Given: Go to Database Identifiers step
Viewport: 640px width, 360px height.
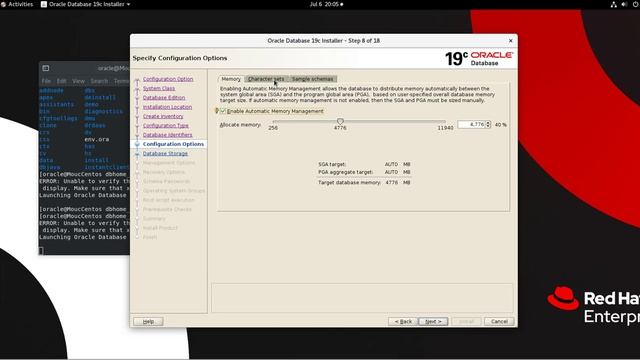Looking at the screenshot, I should pyautogui.click(x=167, y=135).
